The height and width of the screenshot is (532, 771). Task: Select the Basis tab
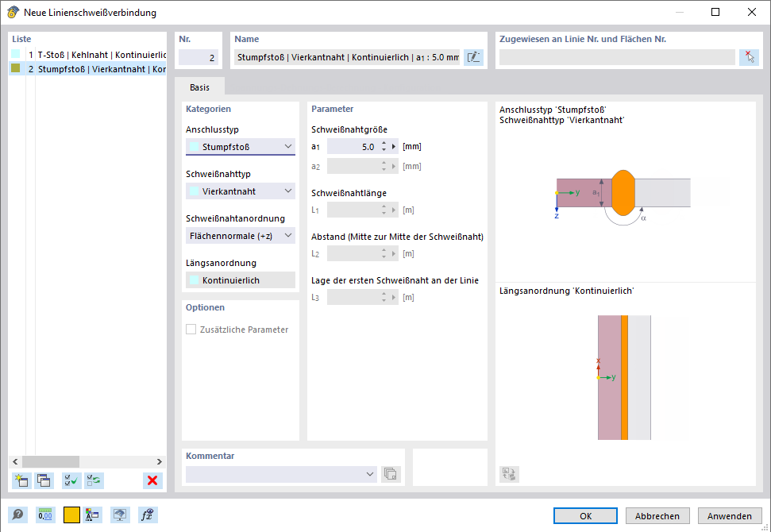[199, 87]
